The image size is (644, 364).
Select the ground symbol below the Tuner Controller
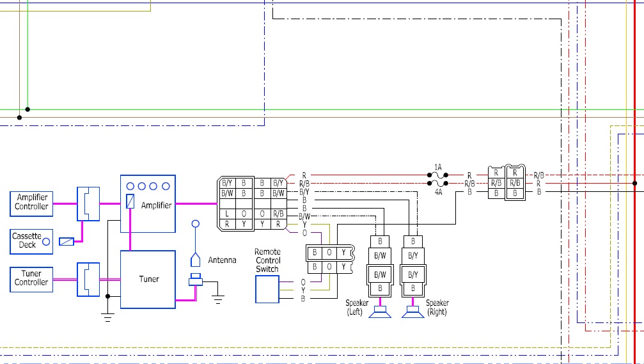(107, 316)
